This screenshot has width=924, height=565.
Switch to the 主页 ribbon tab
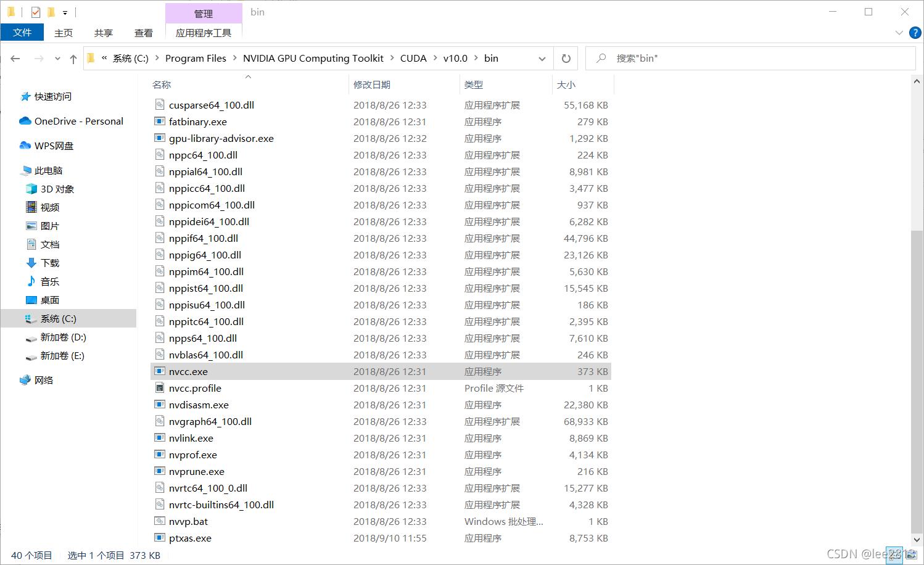coord(64,33)
